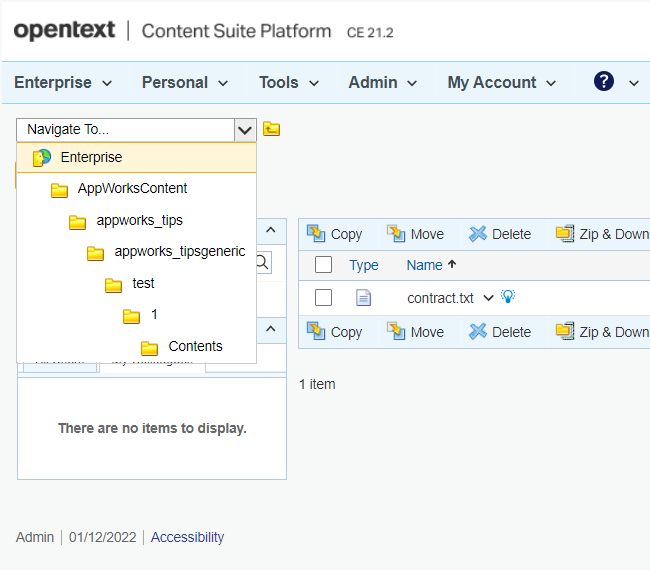Collapse the Navigate To dropdown
Image resolution: width=650 pixels, height=570 pixels.
click(x=244, y=129)
